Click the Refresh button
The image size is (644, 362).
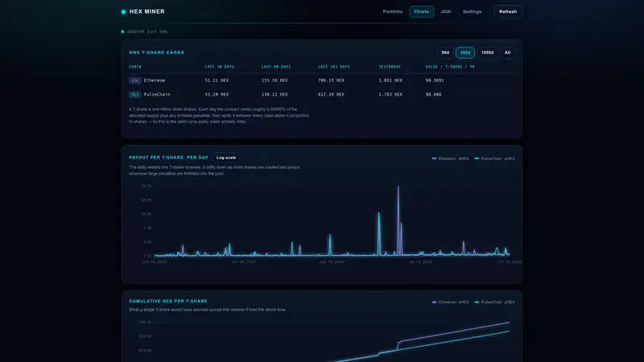tap(508, 11)
